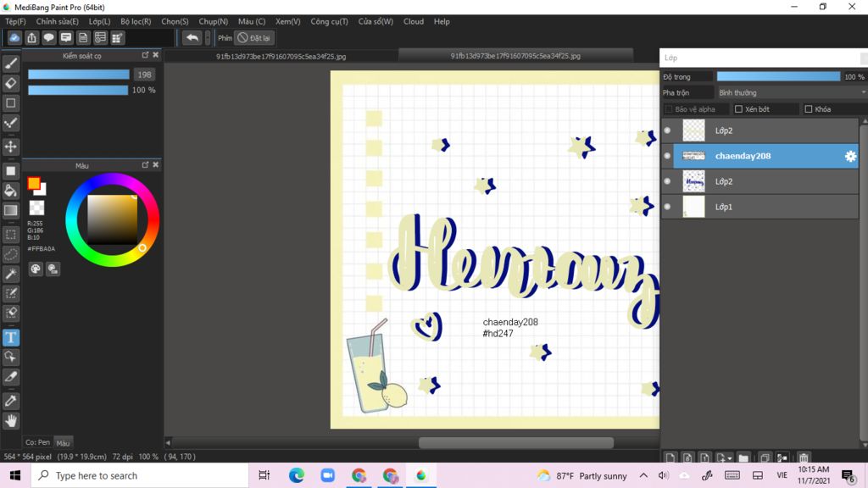Image resolution: width=868 pixels, height=488 pixels.
Task: Hide the Lớp1 layer
Action: coord(667,207)
